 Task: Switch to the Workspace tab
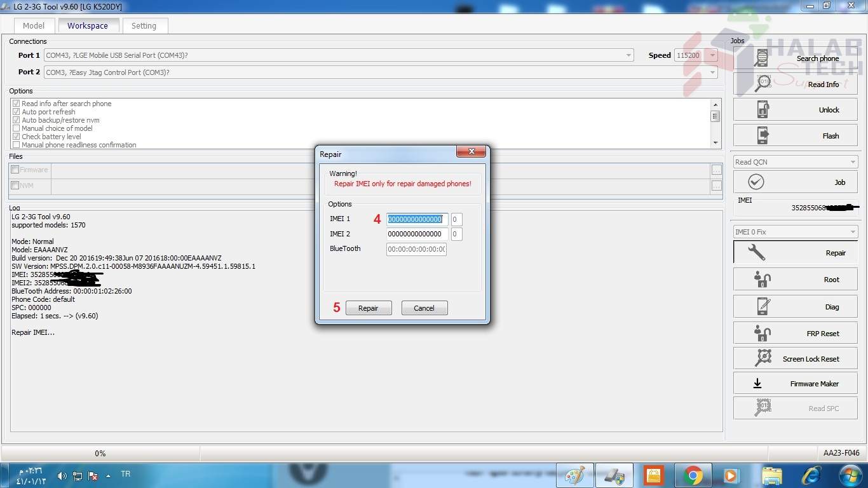[88, 26]
